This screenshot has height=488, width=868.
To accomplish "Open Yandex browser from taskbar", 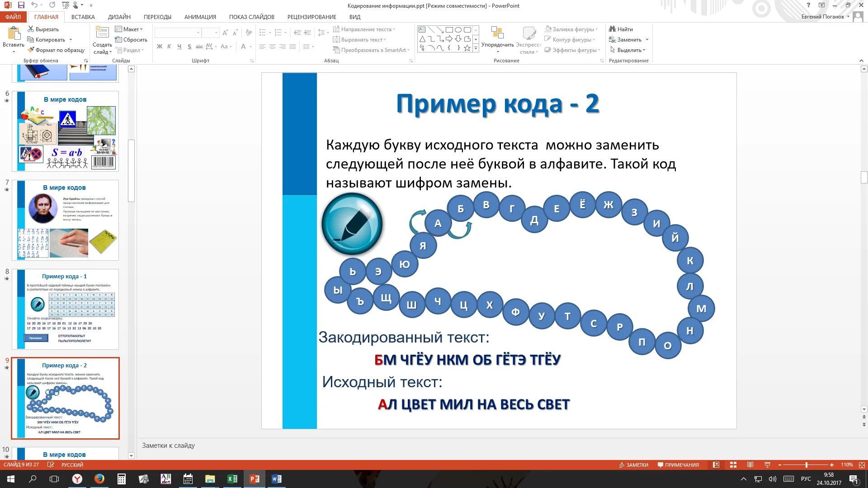I will 77,479.
